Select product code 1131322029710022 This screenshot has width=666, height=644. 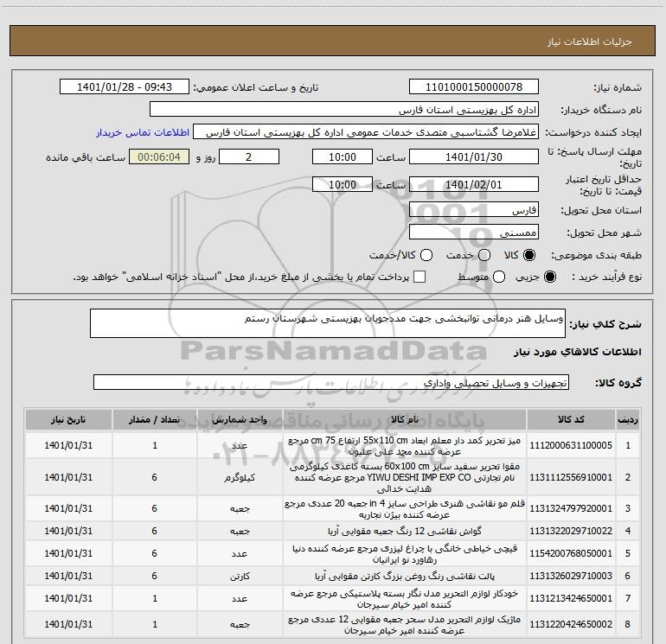click(x=571, y=531)
